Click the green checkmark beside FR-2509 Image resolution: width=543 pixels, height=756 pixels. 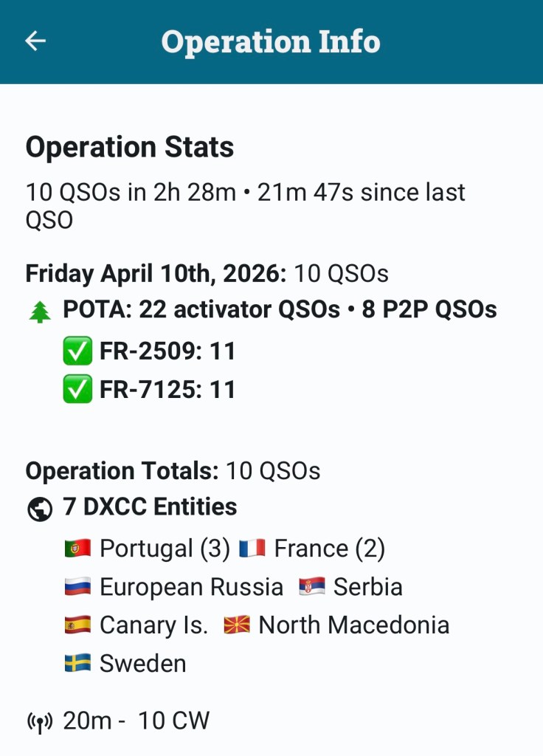pyautogui.click(x=77, y=351)
